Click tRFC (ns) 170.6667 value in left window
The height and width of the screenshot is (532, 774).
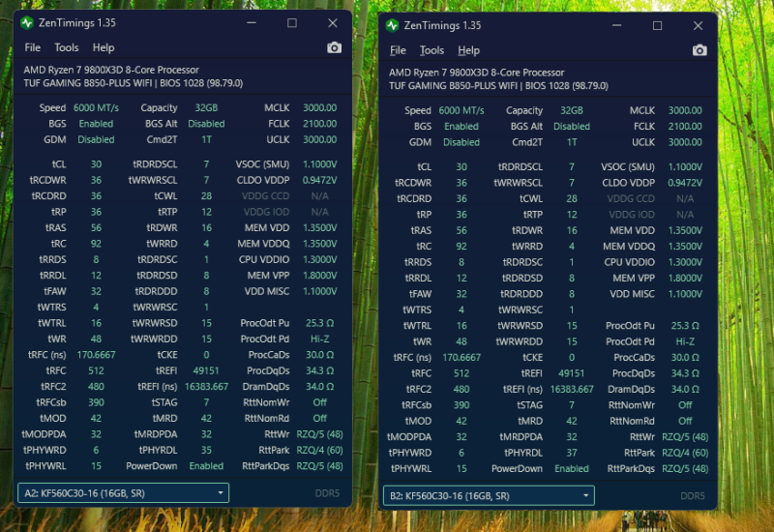pos(96,355)
